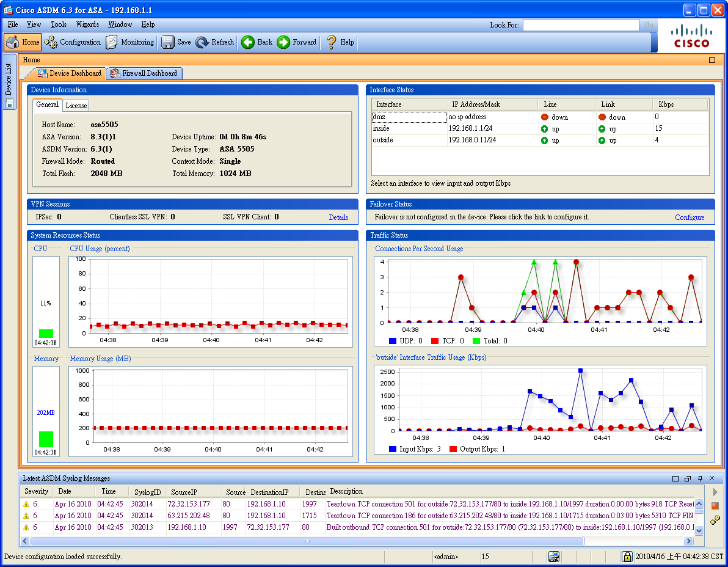The width and height of the screenshot is (728, 567).
Task: Open the Window menu
Action: pyautogui.click(x=120, y=24)
